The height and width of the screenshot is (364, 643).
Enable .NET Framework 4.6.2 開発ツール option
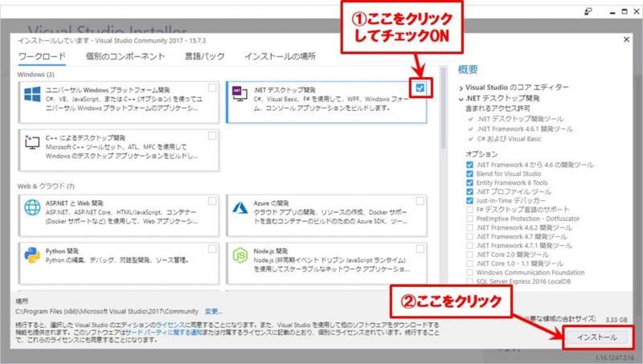tap(469, 227)
